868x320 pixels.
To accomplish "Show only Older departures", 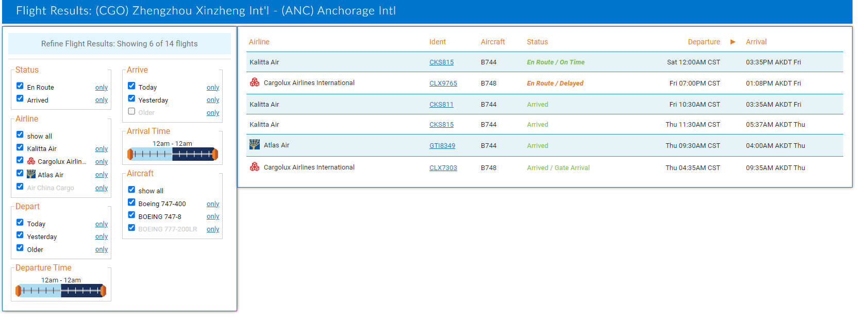I will tap(102, 249).
